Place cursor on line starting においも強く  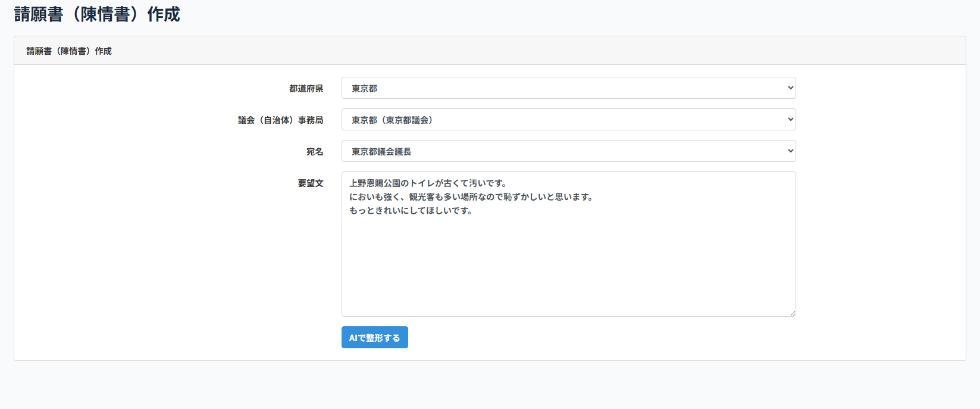471,197
